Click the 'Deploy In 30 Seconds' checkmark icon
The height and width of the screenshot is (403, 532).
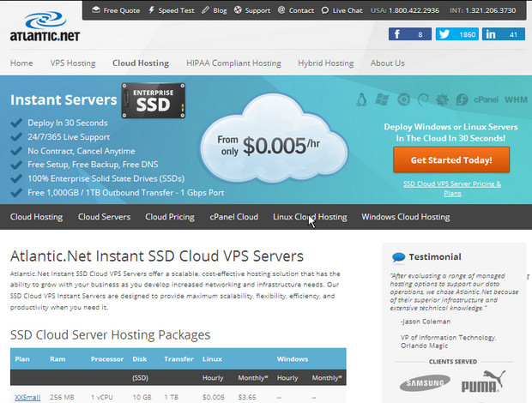pyautogui.click(x=16, y=123)
